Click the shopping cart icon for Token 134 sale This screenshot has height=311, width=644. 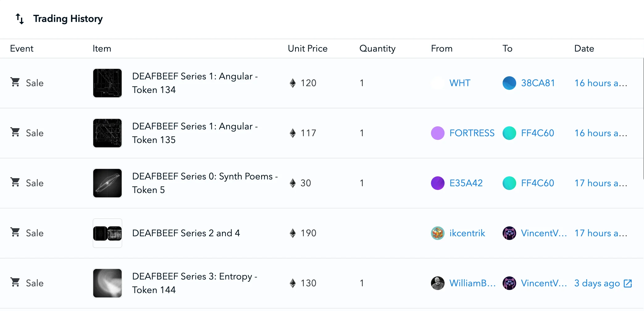pos(15,82)
